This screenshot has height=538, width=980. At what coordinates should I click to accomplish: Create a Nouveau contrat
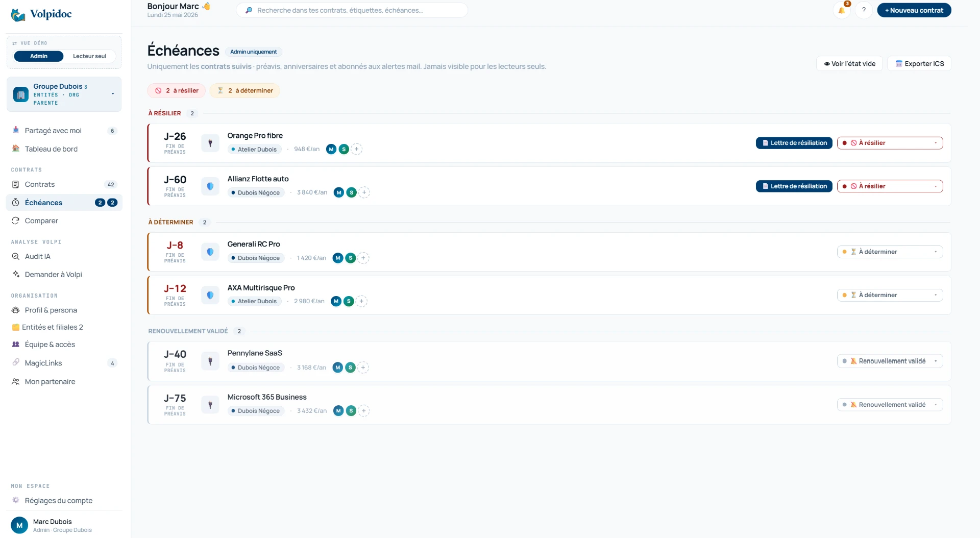point(914,10)
